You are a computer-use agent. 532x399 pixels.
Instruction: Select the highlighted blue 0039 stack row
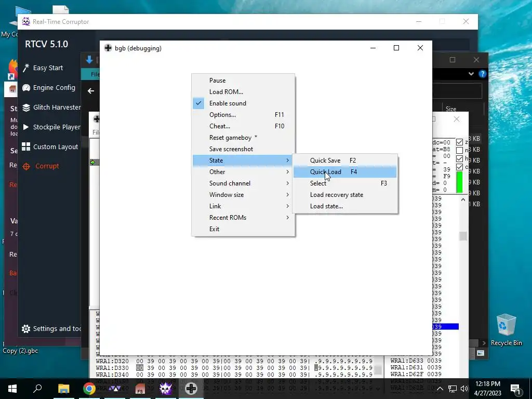point(445,326)
